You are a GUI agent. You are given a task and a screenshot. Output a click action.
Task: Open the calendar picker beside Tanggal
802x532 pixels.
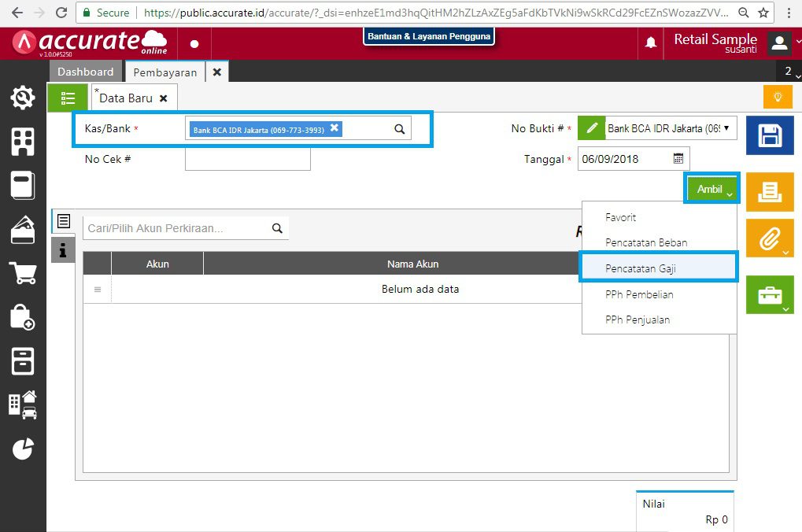tap(678, 158)
